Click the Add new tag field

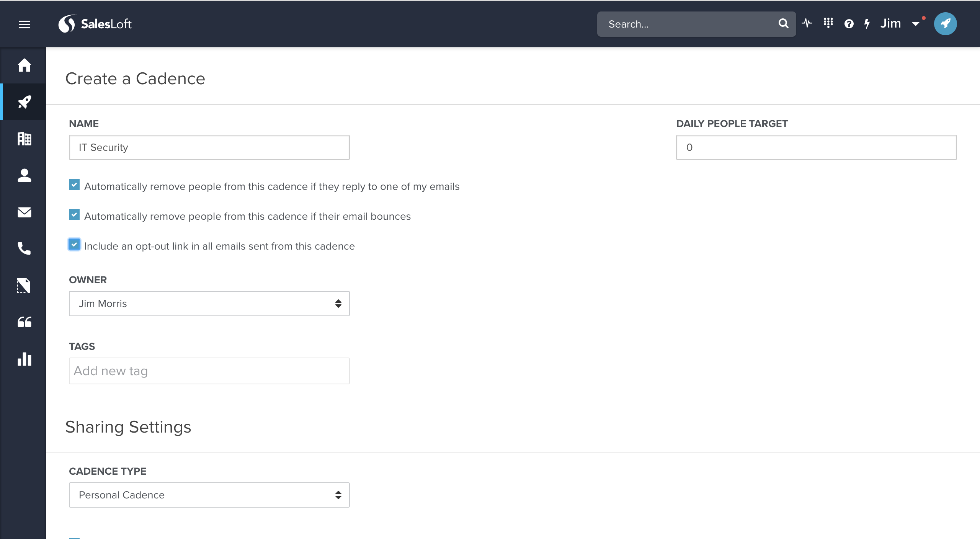click(x=209, y=371)
